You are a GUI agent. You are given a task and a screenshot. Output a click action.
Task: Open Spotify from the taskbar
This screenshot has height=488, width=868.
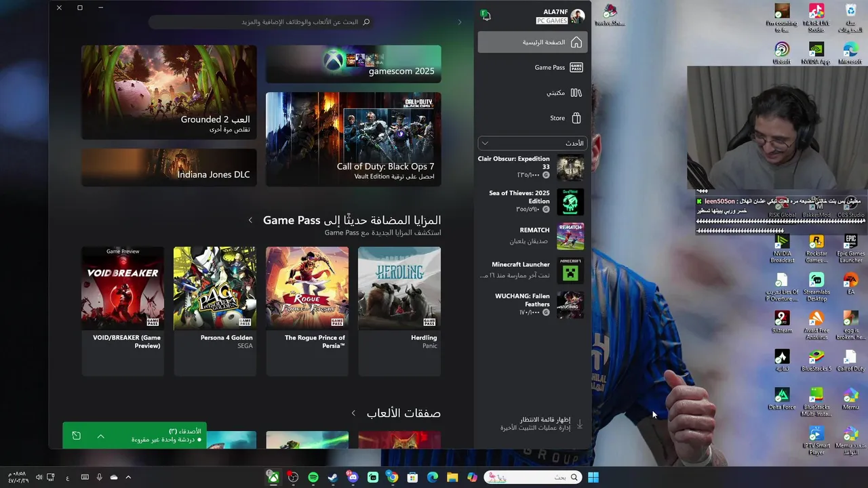click(x=313, y=477)
